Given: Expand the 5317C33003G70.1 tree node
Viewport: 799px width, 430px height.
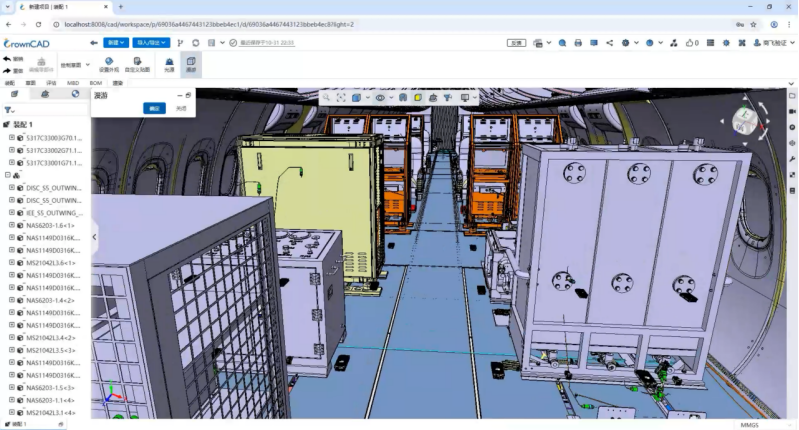Looking at the screenshot, I should click(11, 138).
